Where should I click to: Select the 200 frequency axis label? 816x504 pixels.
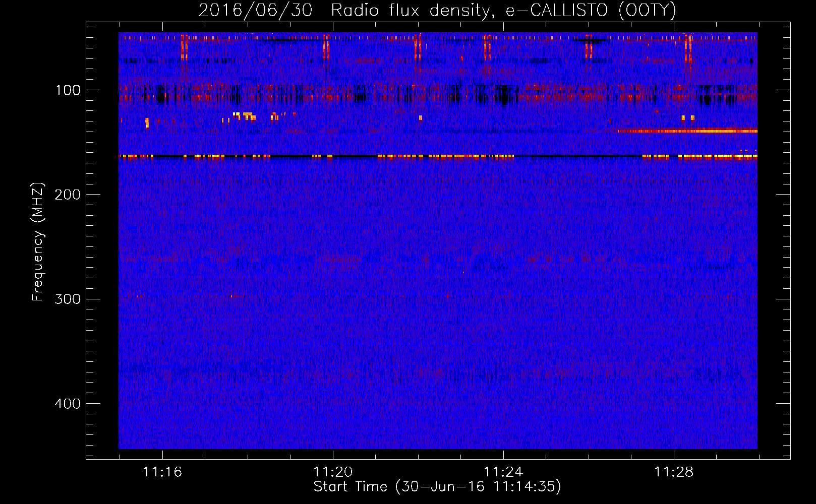[67, 195]
